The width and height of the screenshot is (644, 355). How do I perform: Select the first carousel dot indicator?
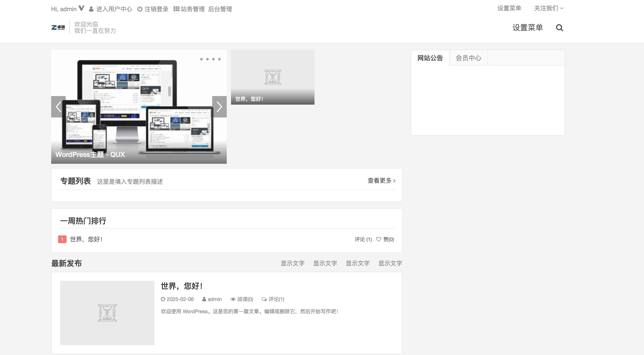pyautogui.click(x=201, y=59)
